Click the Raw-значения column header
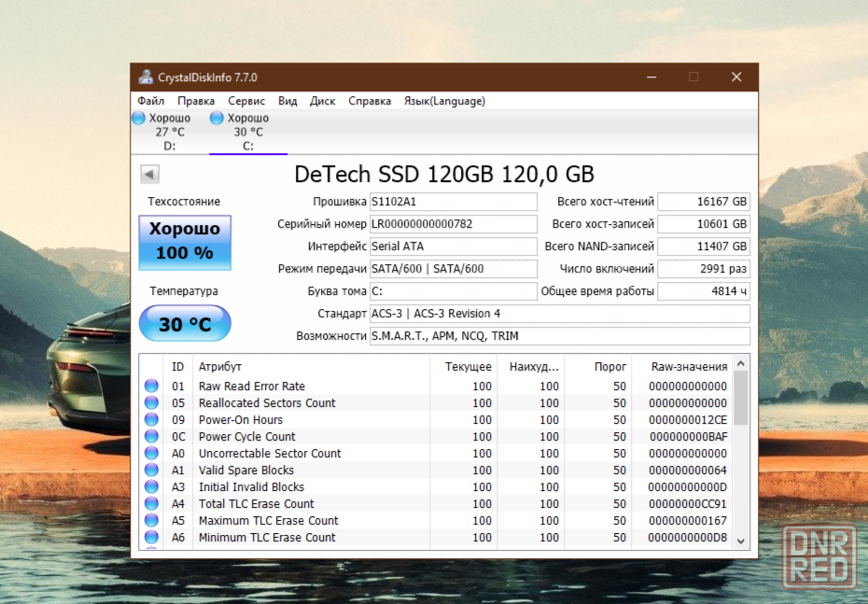This screenshot has height=604, width=868. 690,367
